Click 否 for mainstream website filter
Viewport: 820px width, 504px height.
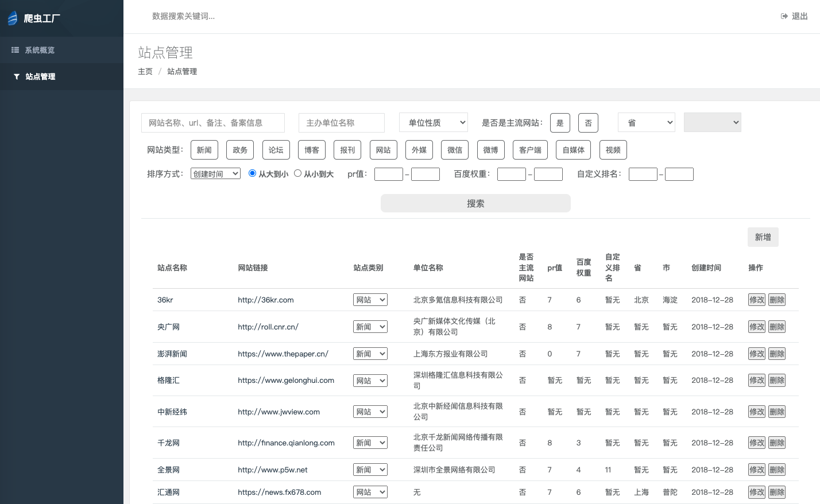pyautogui.click(x=588, y=122)
